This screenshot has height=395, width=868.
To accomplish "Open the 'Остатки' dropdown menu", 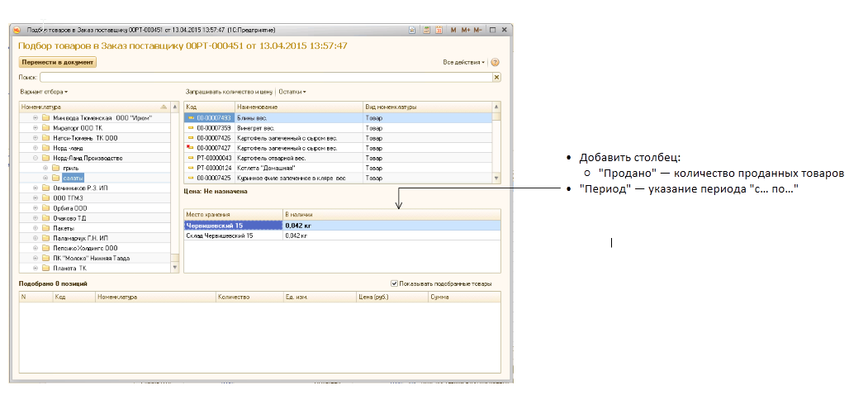I will point(292,92).
